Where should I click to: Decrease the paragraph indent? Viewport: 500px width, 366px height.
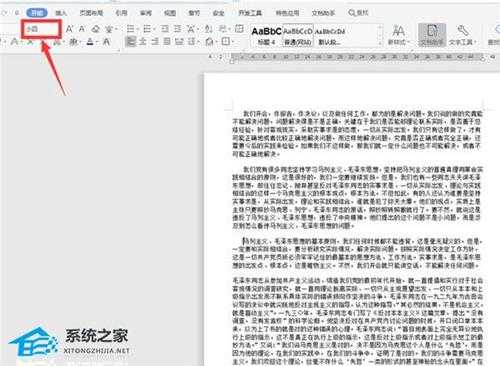[x=165, y=29]
